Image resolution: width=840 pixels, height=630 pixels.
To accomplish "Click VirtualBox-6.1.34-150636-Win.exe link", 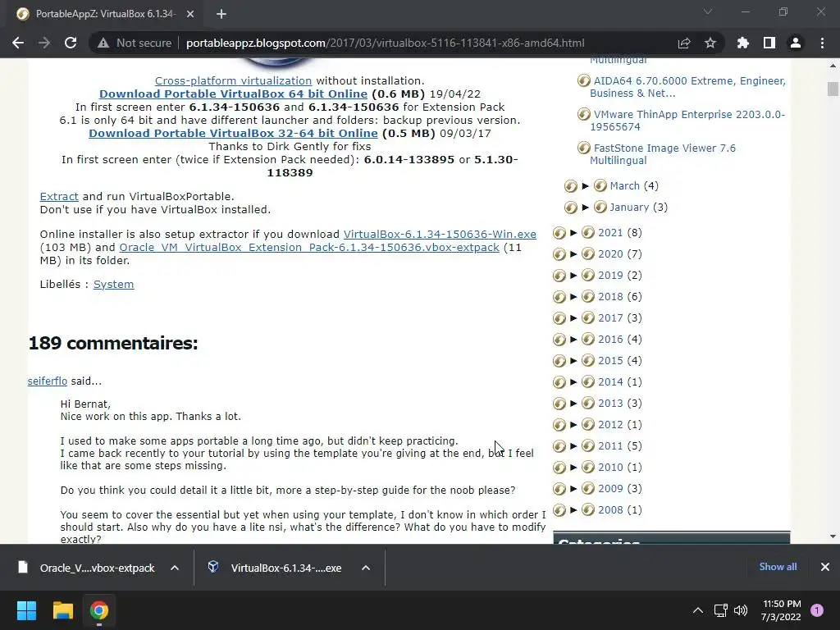I will (x=440, y=234).
